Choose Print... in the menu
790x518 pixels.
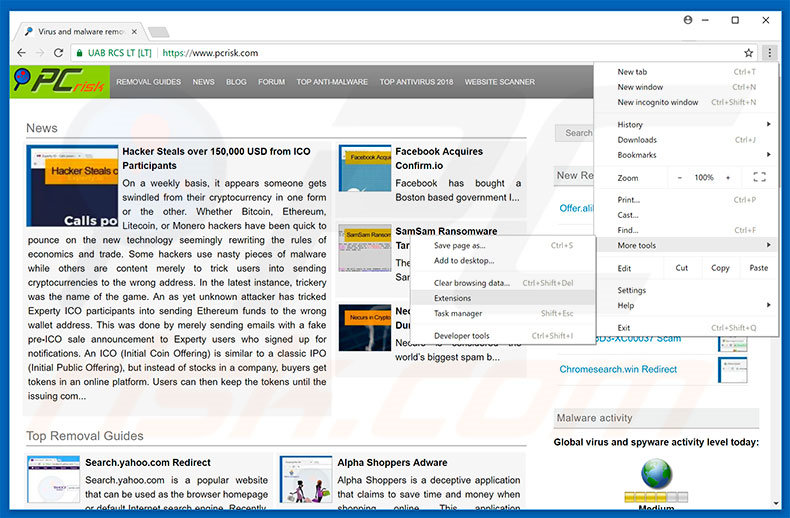686,200
